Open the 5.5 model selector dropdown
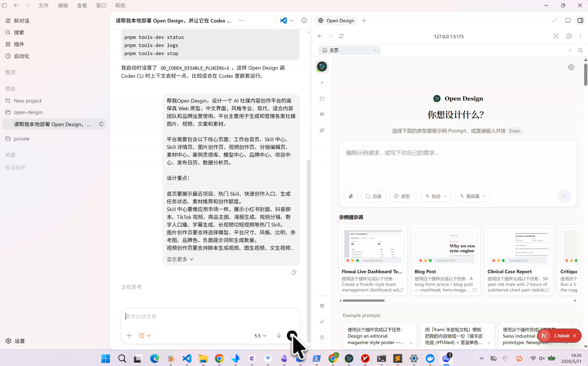The width and height of the screenshot is (588, 366). (x=260, y=336)
